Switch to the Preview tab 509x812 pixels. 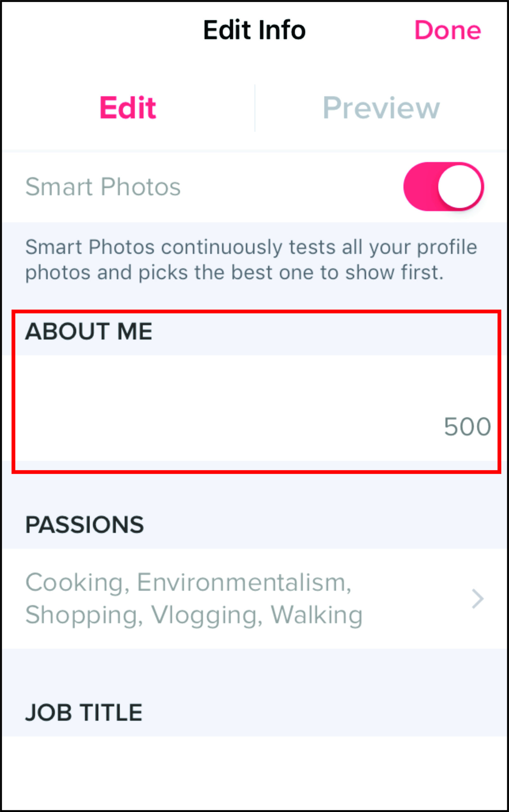[381, 108]
